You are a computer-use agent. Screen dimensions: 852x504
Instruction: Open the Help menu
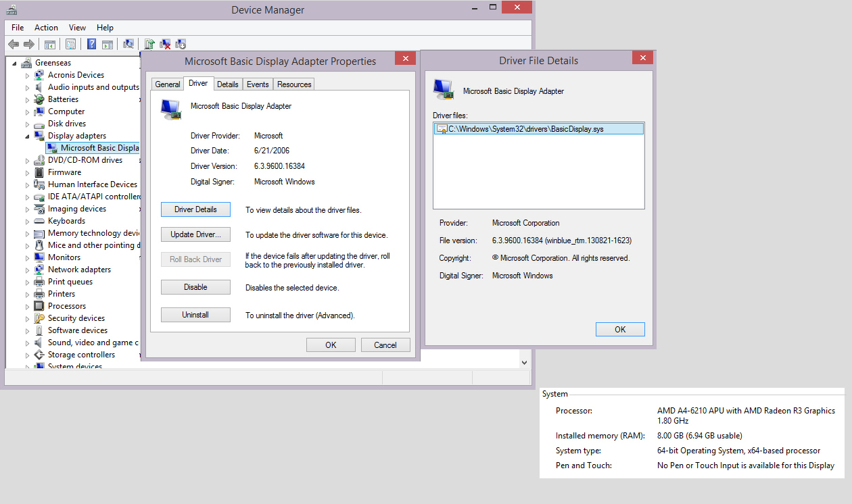(x=105, y=28)
